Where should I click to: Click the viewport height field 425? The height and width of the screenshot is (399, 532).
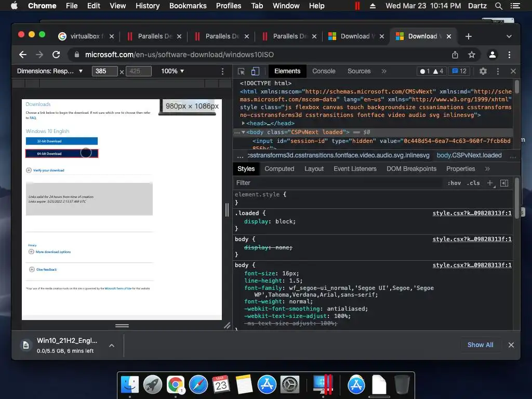pyautogui.click(x=139, y=71)
